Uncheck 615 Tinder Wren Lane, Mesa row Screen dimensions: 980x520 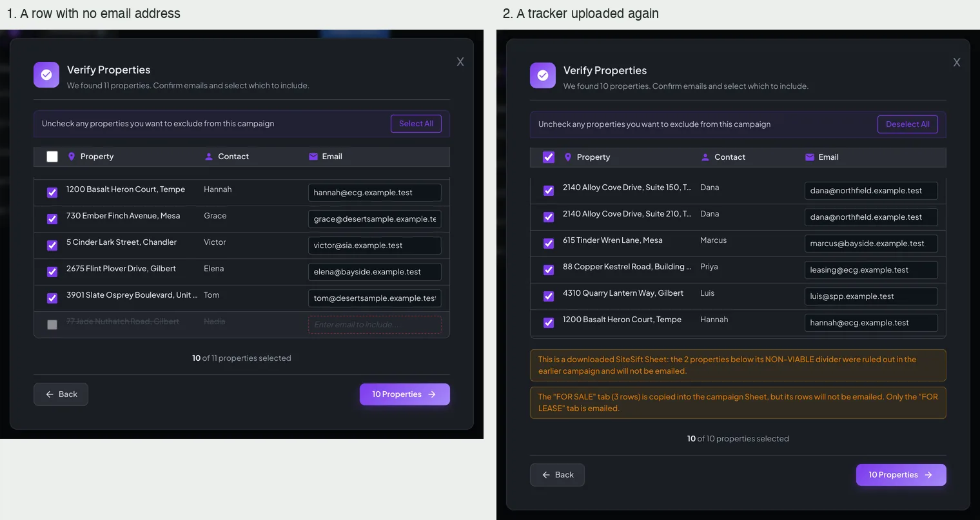coord(549,244)
